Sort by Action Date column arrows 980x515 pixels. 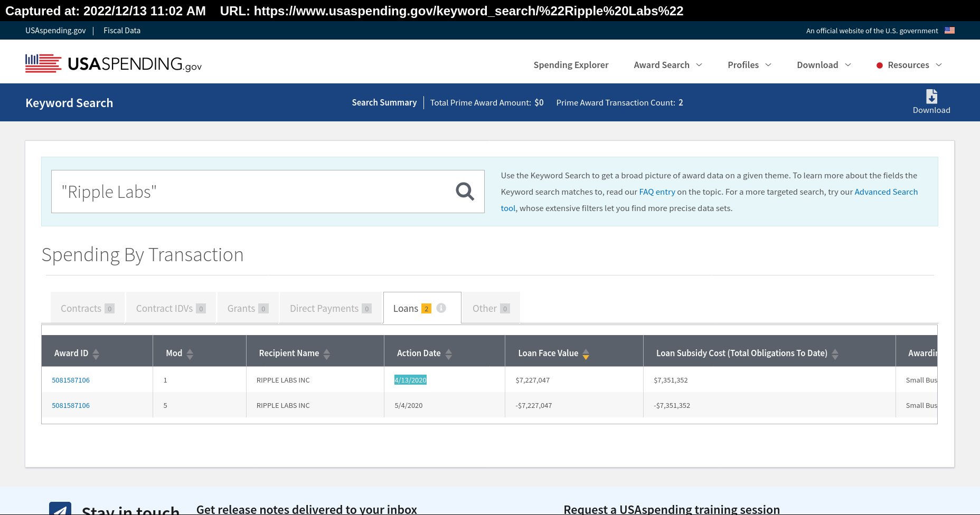tap(449, 354)
